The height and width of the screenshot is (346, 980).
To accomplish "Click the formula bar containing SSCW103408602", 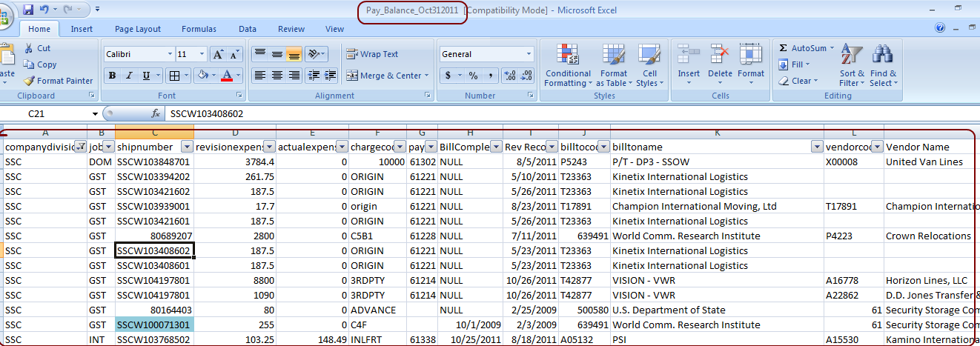I will click(x=571, y=114).
